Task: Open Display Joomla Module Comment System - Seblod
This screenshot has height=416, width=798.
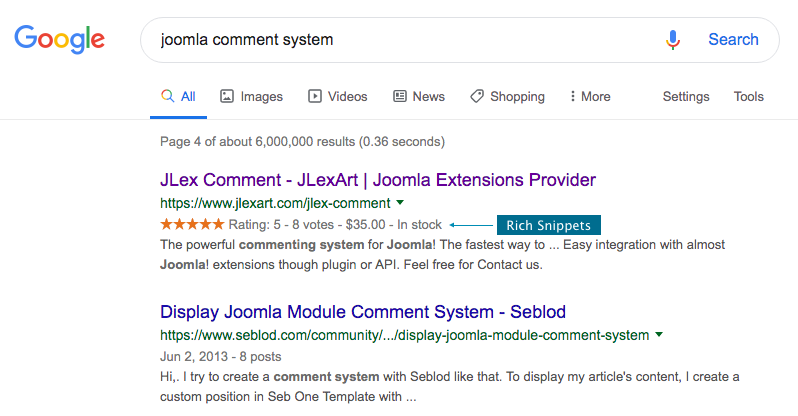Action: click(363, 312)
